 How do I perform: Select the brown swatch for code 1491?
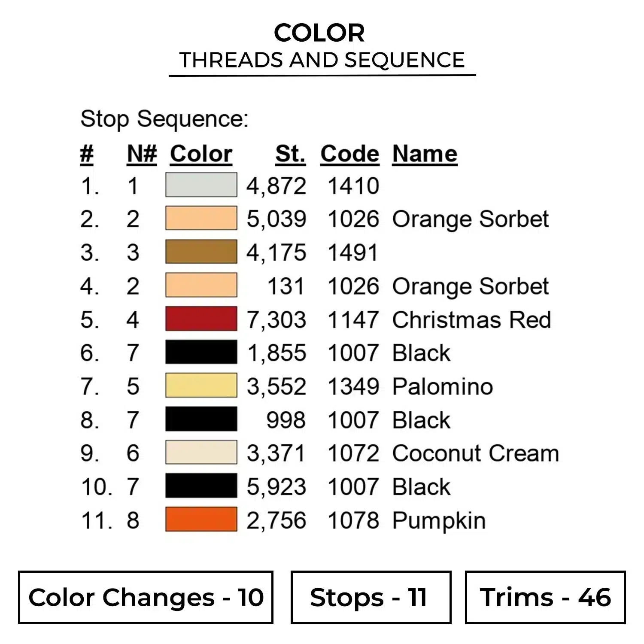[201, 252]
